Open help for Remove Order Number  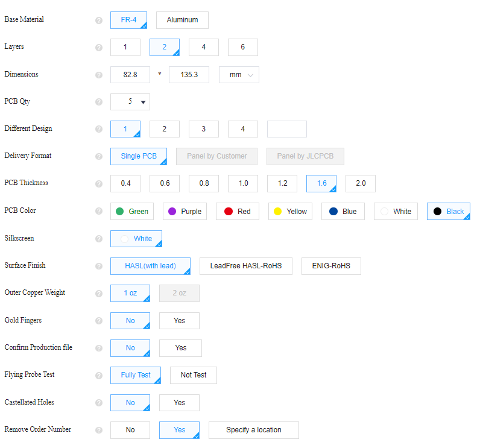(x=98, y=430)
